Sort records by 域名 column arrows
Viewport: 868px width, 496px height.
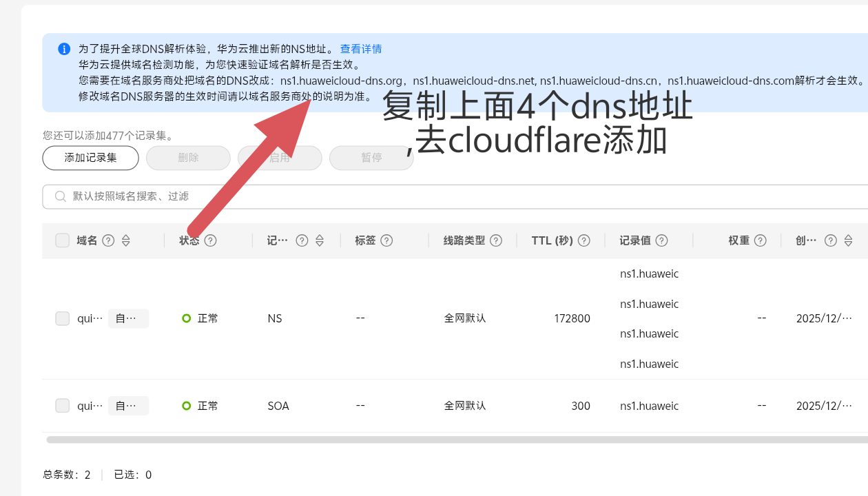click(125, 240)
